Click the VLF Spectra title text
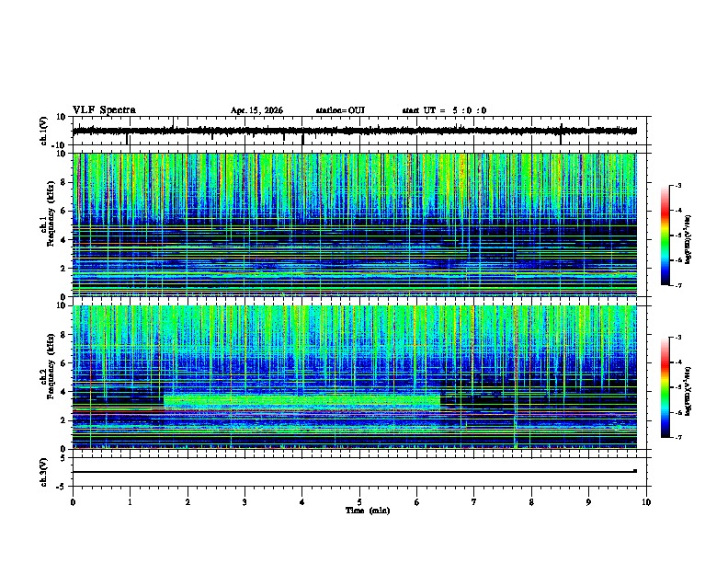 point(104,110)
